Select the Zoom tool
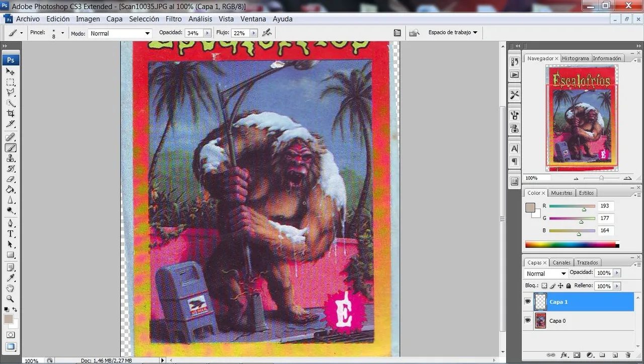 [x=11, y=299]
